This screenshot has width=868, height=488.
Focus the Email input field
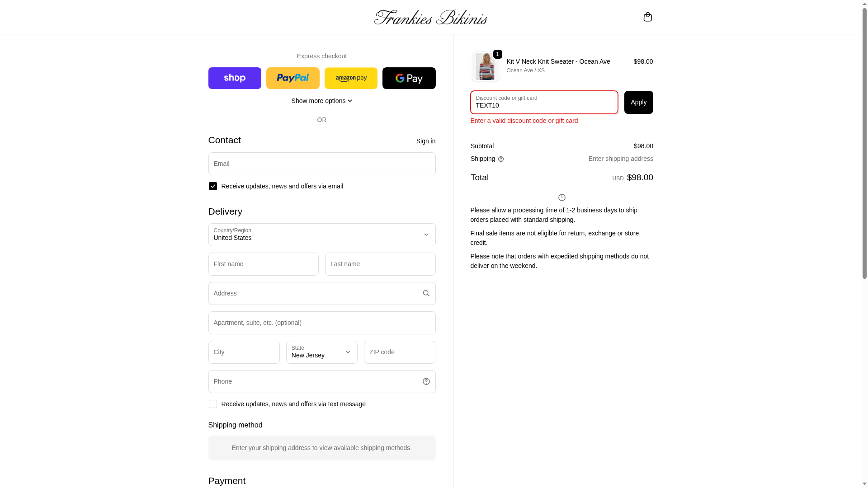coord(322,164)
